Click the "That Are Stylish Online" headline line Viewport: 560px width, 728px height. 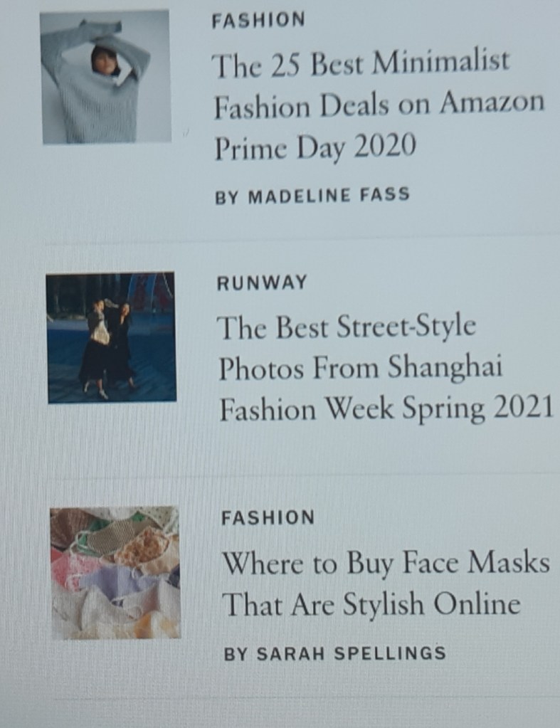point(371,604)
